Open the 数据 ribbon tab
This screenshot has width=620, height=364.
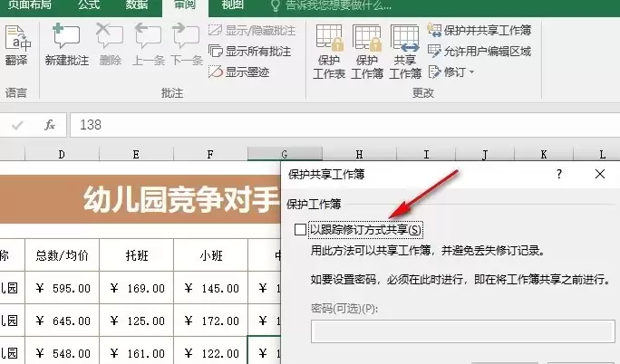coord(137,5)
